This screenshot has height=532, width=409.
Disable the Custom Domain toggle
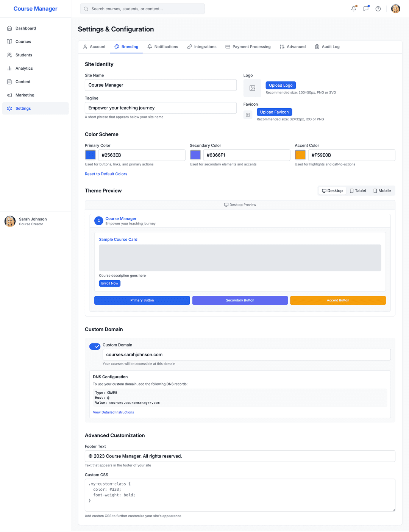tap(95, 346)
